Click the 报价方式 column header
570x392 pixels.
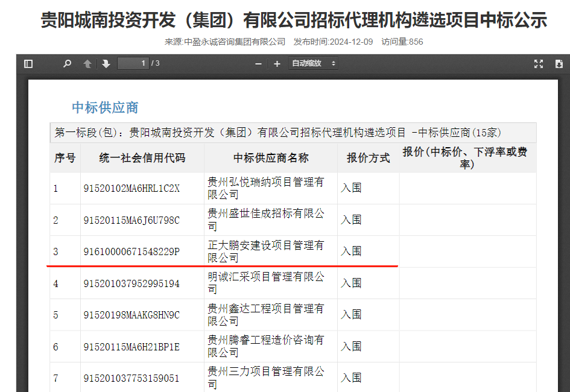tap(368, 158)
